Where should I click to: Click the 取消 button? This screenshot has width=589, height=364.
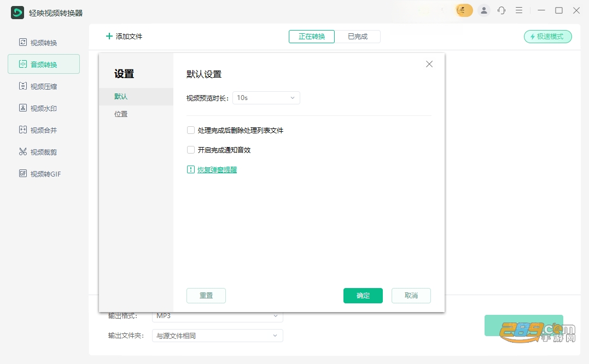(411, 296)
